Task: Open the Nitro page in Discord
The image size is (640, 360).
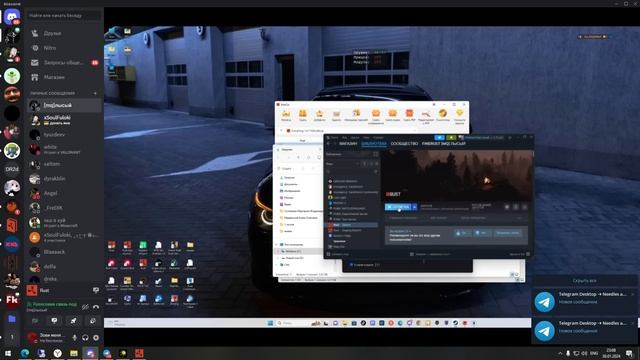Action: click(64, 48)
